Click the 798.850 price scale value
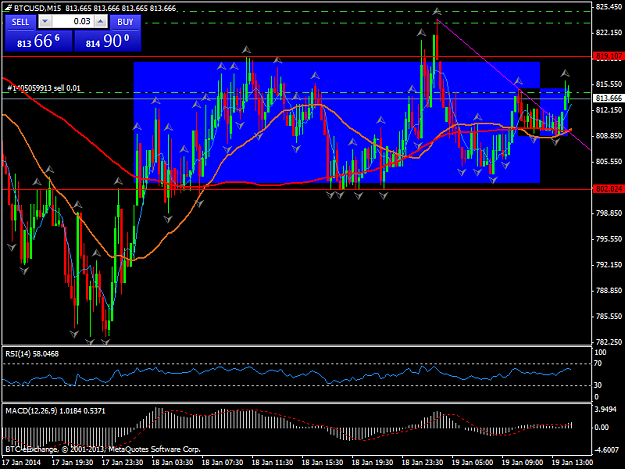625x469 pixels. [609, 213]
